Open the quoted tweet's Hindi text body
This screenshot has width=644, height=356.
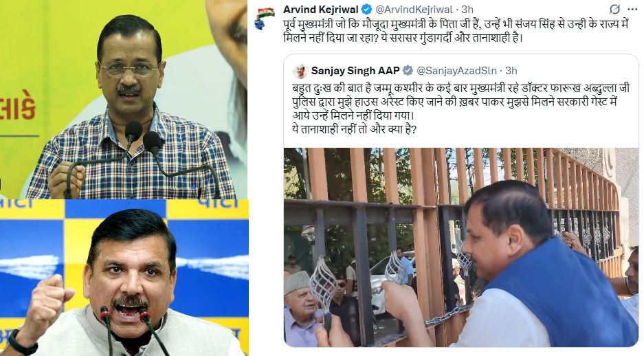[460, 109]
